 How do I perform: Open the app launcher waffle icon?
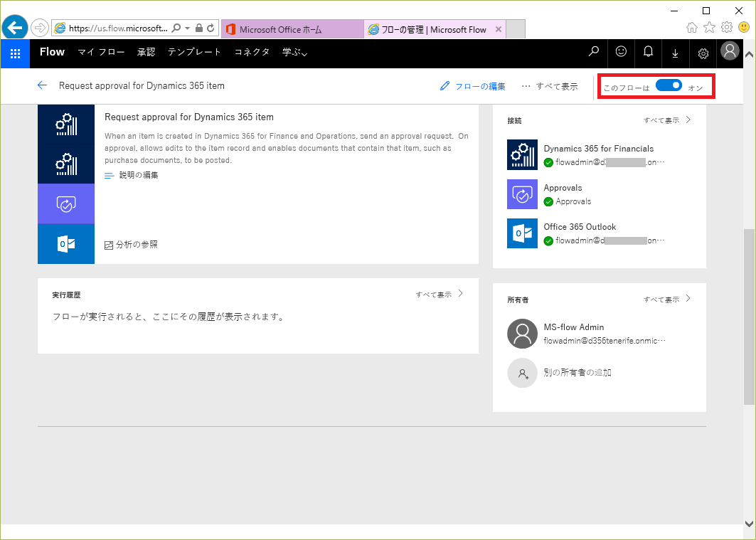point(15,53)
